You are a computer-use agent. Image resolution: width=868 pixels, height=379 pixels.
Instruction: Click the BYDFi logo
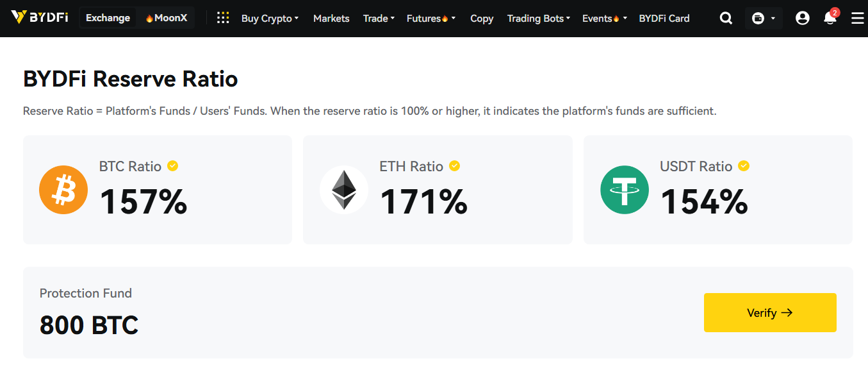coord(40,18)
